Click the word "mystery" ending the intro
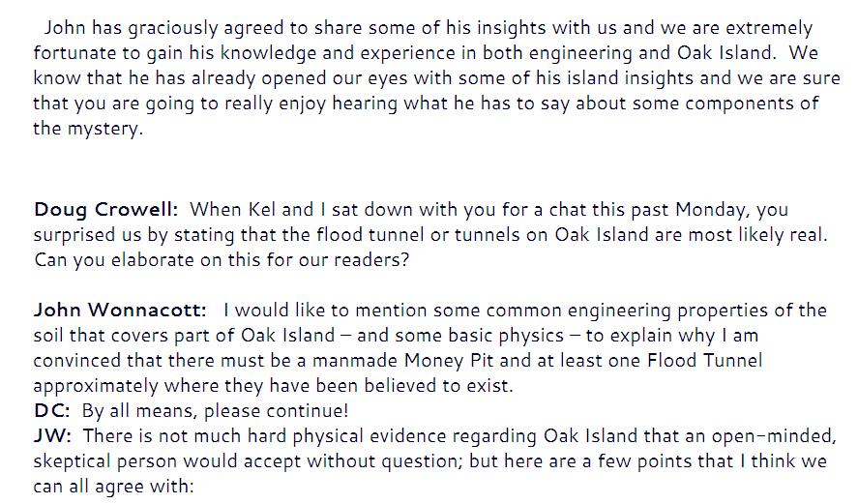The image size is (858, 504). tap(107, 130)
